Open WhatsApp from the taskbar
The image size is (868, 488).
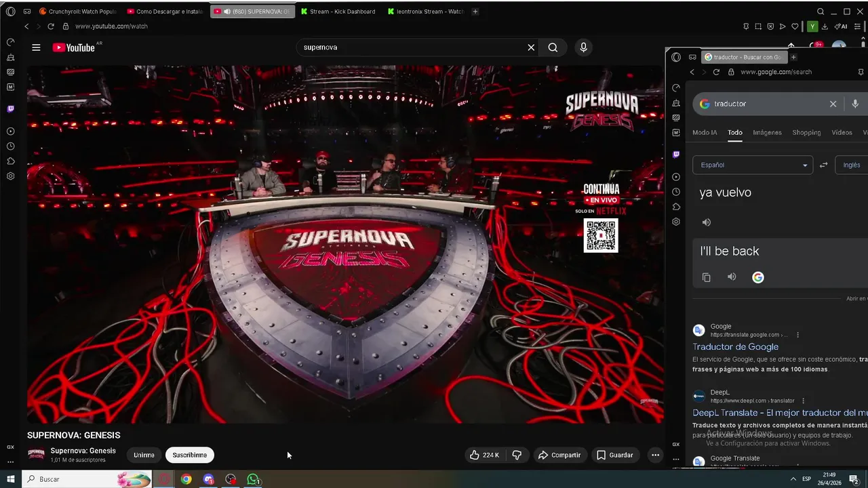coord(253,479)
